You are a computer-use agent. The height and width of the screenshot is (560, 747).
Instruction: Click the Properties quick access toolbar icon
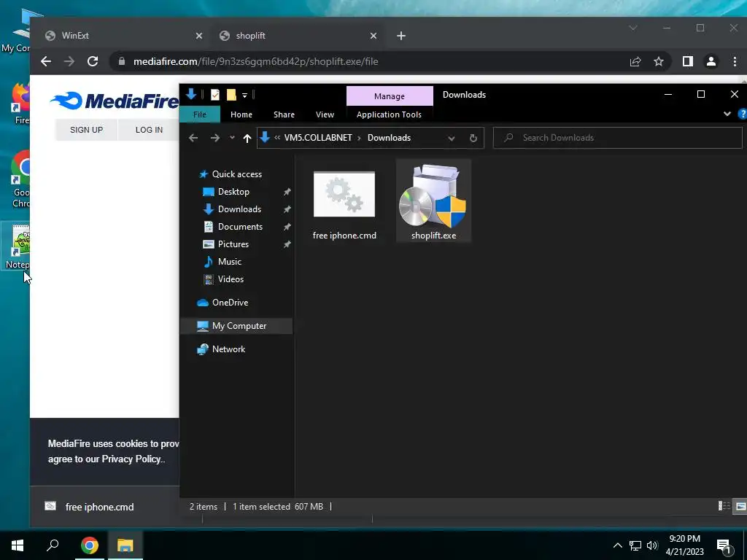[x=215, y=95]
